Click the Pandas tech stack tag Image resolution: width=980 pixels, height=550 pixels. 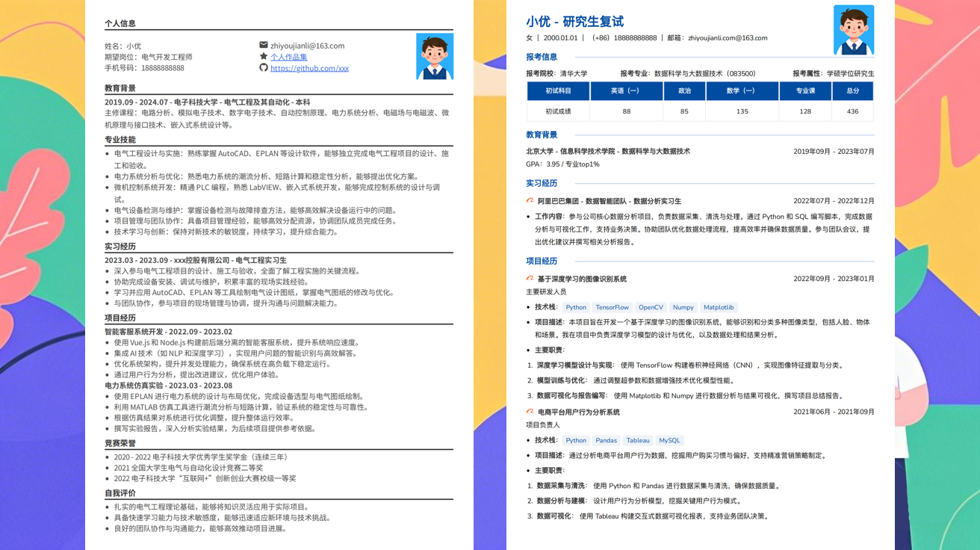pyautogui.click(x=607, y=440)
